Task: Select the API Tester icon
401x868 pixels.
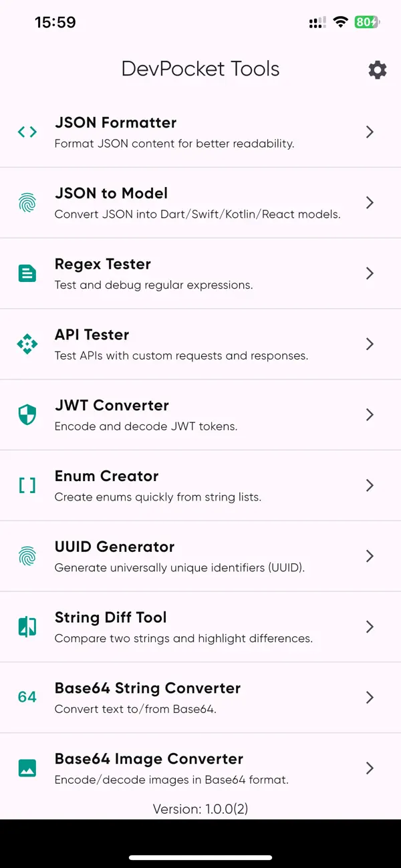Action: pos(27,344)
